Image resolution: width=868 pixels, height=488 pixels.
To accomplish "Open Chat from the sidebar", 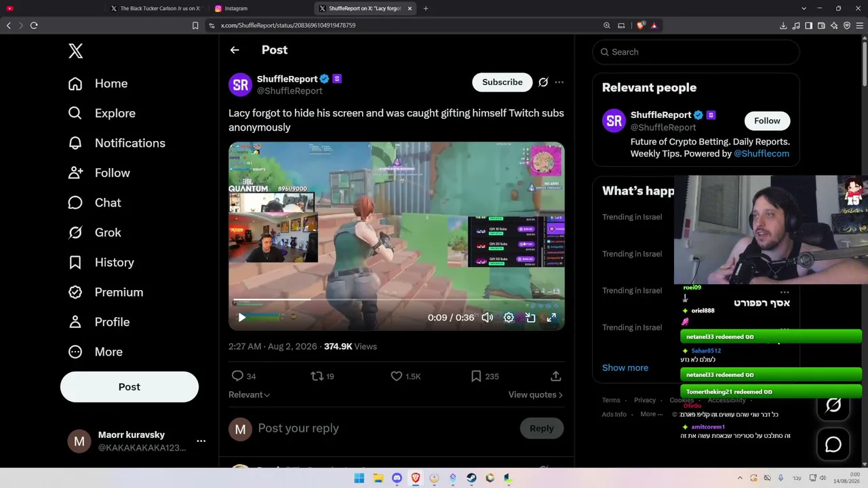I will [94, 203].
